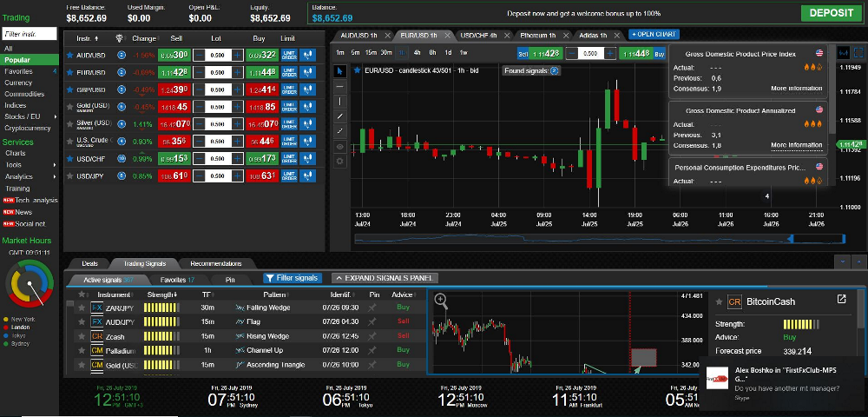
Task: Decrease lot size in chart toolbar
Action: coord(571,54)
